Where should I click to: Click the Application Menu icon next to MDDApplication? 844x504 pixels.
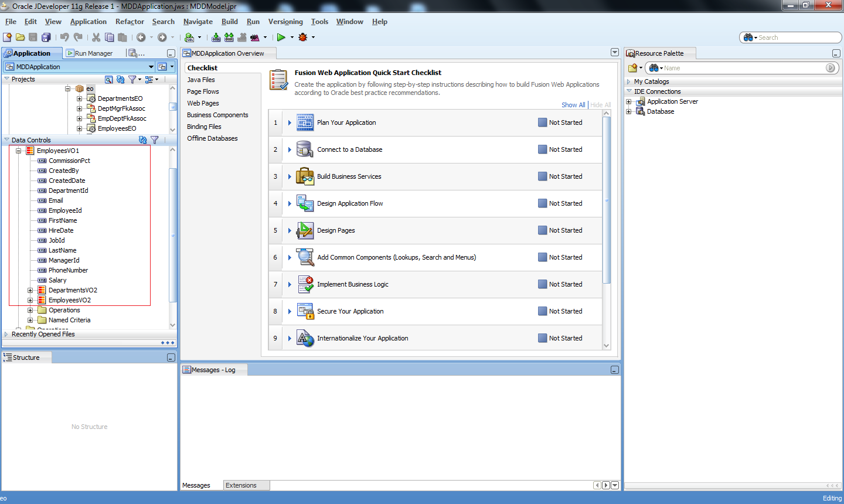(x=162, y=67)
